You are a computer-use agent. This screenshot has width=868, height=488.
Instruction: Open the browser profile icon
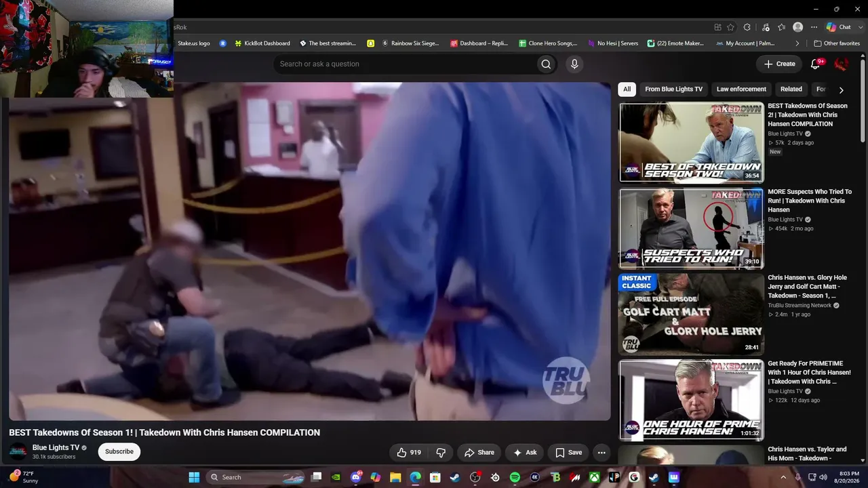[798, 27]
